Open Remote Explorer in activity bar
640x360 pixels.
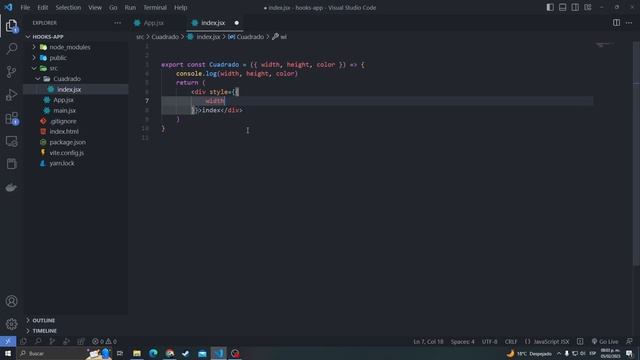click(11, 141)
